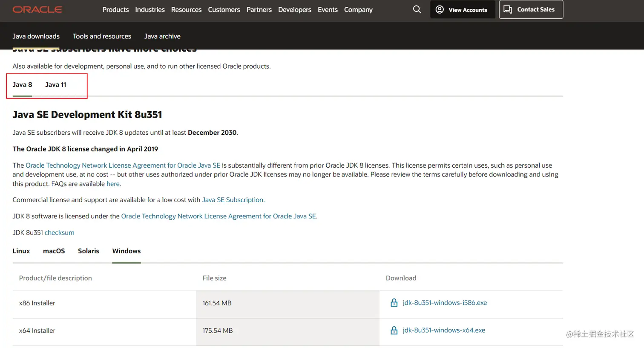Select the macOS tab
644x348 pixels.
(54, 251)
